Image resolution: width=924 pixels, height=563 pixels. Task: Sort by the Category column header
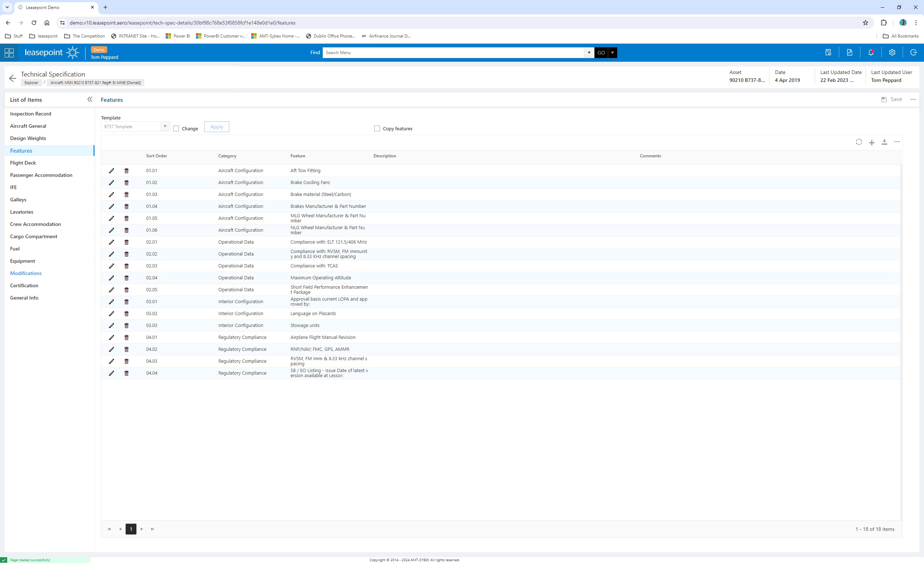click(227, 156)
